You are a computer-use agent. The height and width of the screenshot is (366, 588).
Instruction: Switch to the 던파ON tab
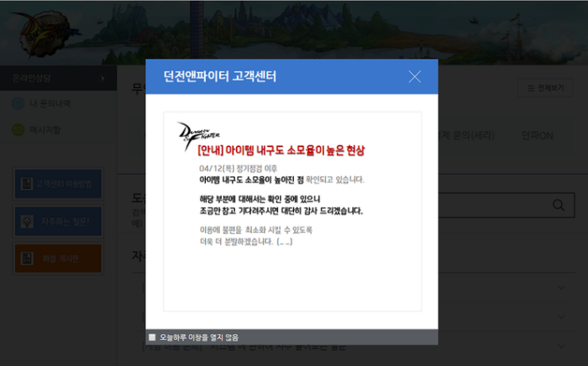click(537, 136)
